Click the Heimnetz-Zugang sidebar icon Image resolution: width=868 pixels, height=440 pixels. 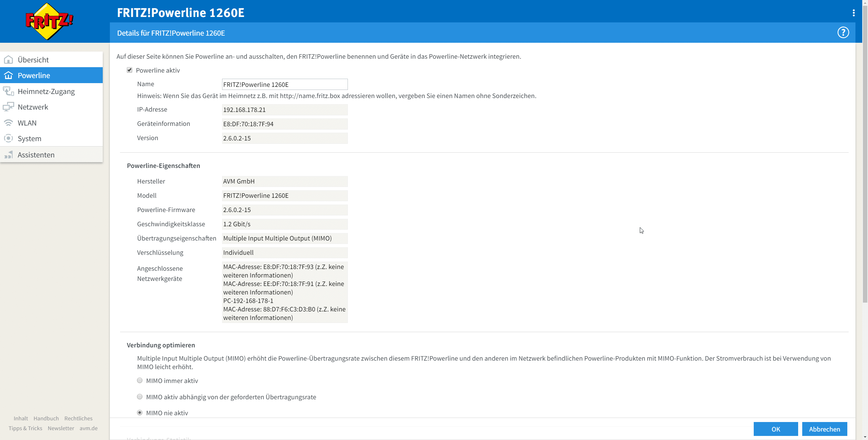coord(8,91)
